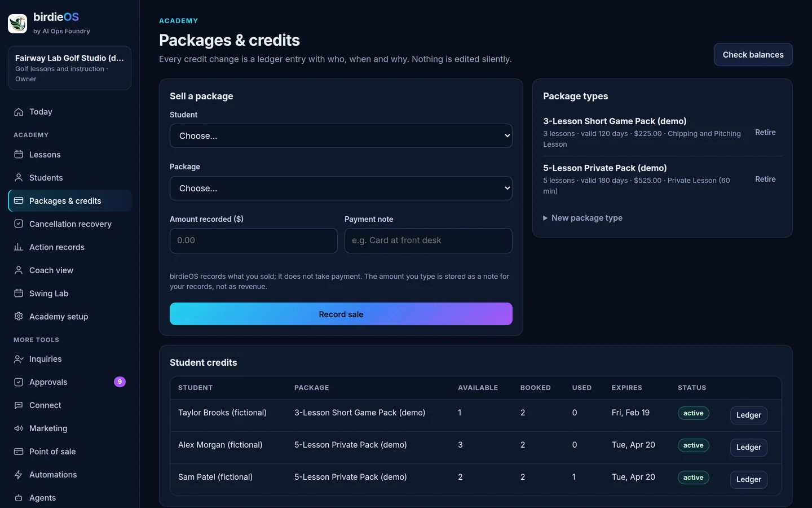Open Alex Morgan's Ledger

tap(749, 447)
